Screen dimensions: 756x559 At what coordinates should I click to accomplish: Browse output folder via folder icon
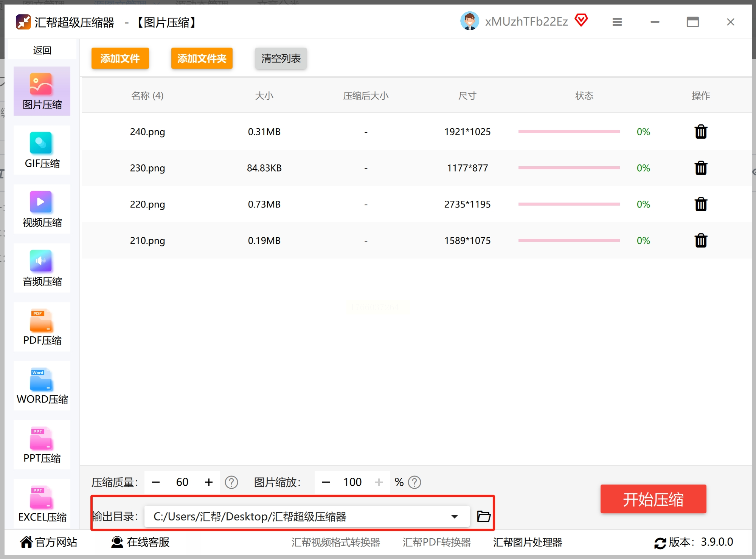(483, 516)
